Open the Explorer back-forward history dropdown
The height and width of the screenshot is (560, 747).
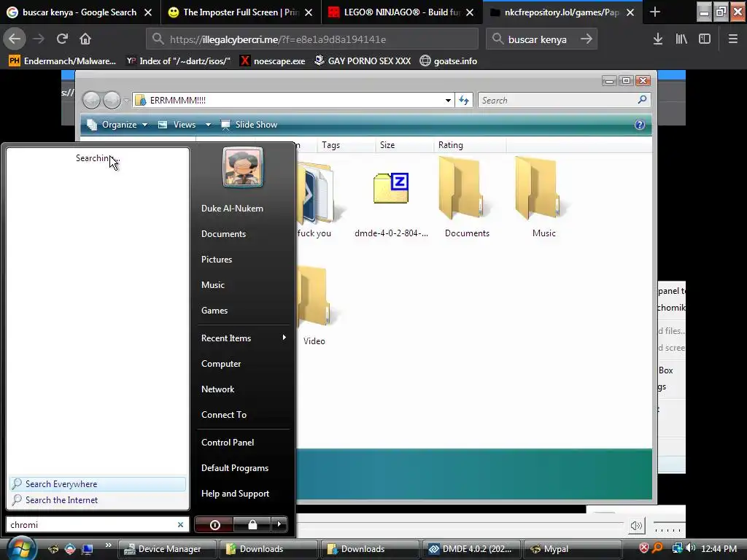[x=126, y=101]
